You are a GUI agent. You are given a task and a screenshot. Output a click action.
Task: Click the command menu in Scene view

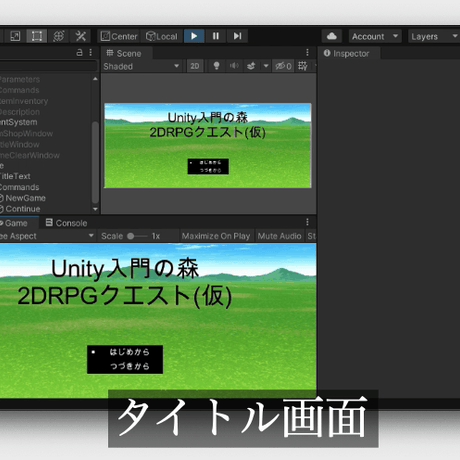pos(208,166)
